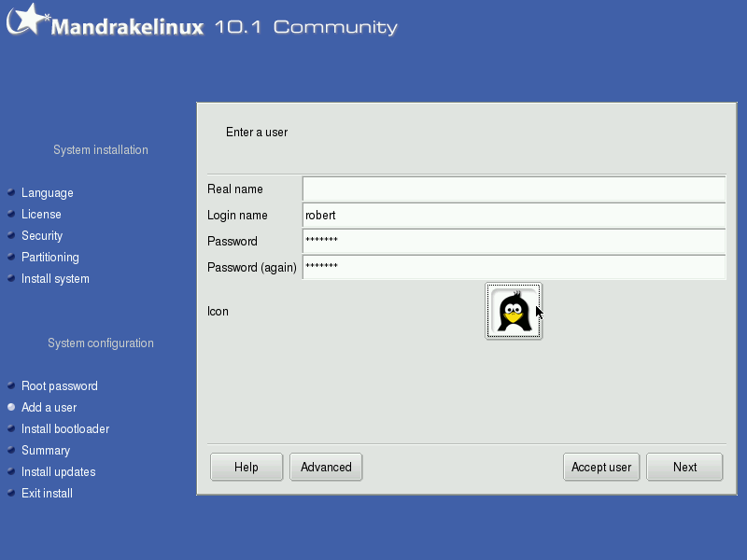Click the Mandrakelinux star logo

click(x=28, y=20)
